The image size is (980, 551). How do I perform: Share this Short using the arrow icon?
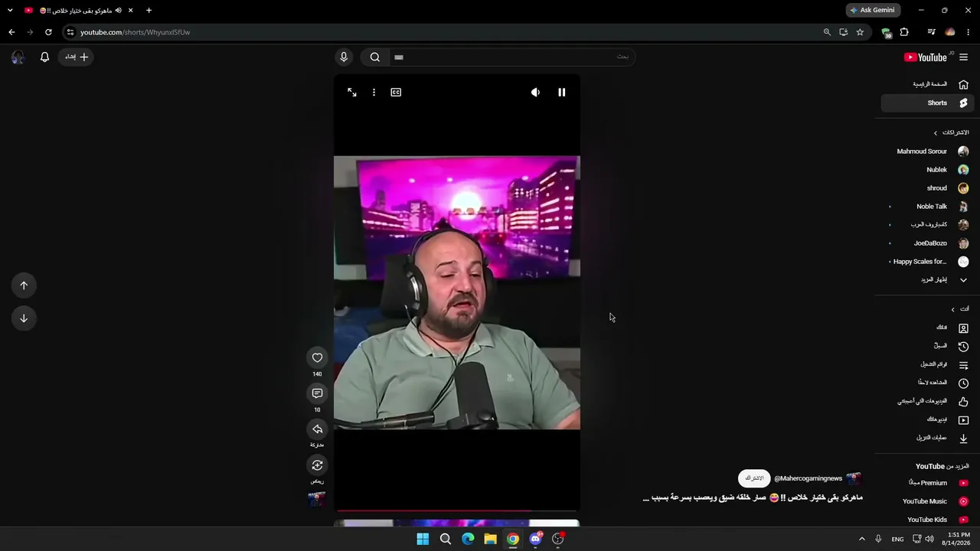pos(317,429)
